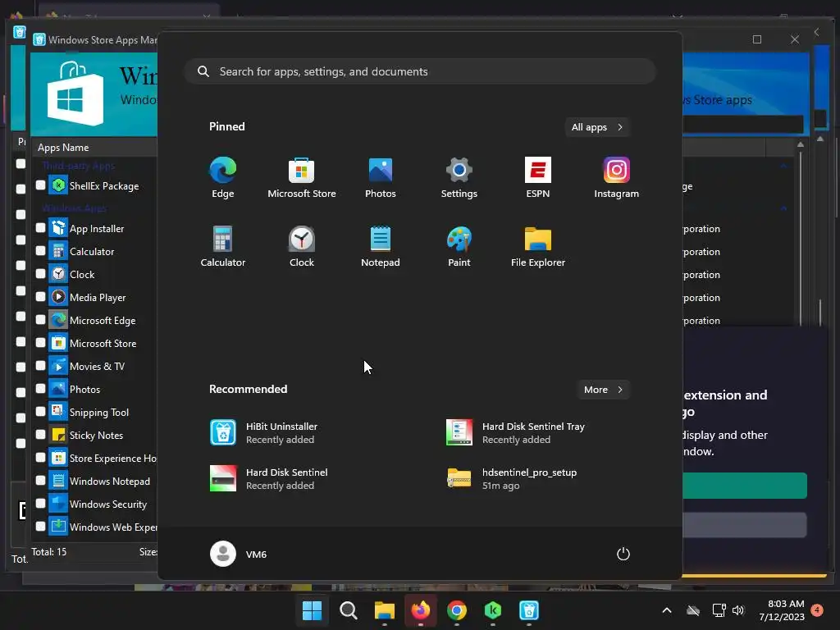This screenshot has height=630, width=840.
Task: Show More recommended items
Action: (x=603, y=390)
